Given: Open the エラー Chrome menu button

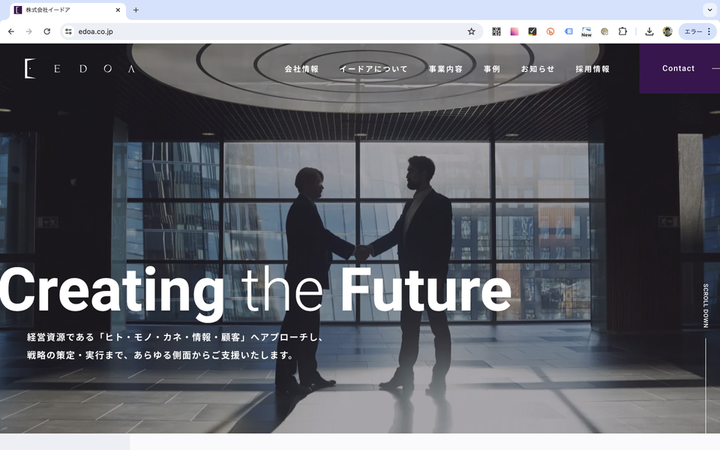Looking at the screenshot, I should 698,32.
